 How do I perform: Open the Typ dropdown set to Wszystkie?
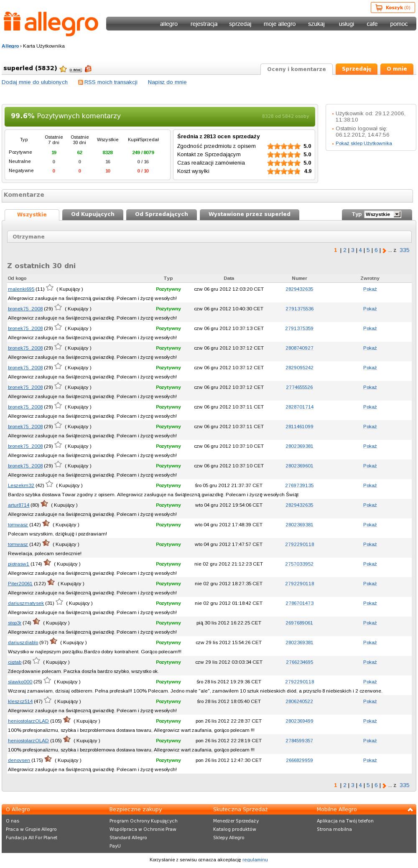coord(382,214)
